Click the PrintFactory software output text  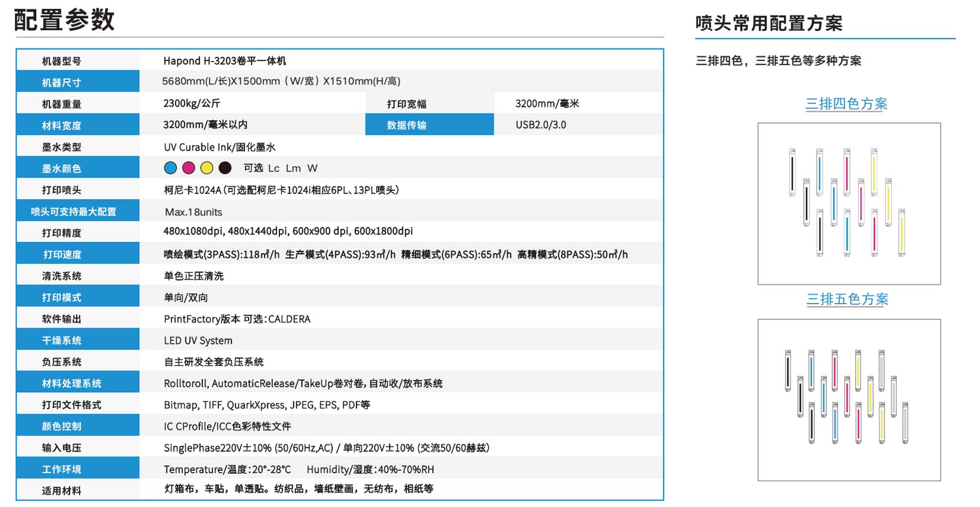click(x=237, y=319)
